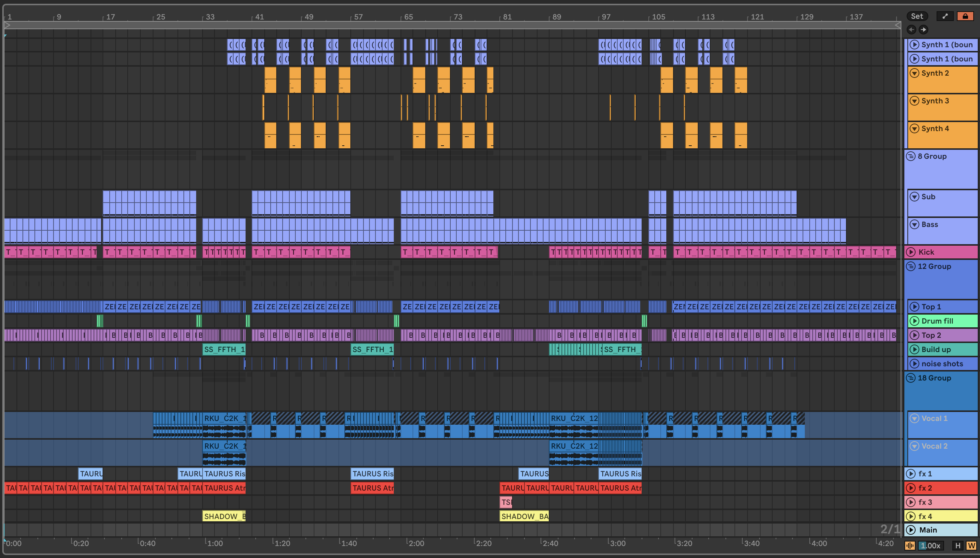Unfold the 12 Group track

911,266
